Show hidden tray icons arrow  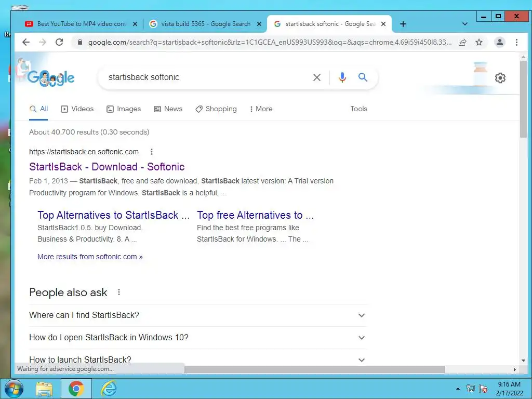coord(458,389)
